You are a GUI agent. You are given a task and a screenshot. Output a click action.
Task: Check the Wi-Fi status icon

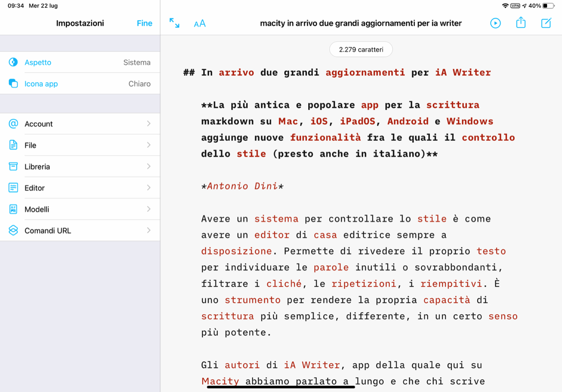point(505,6)
